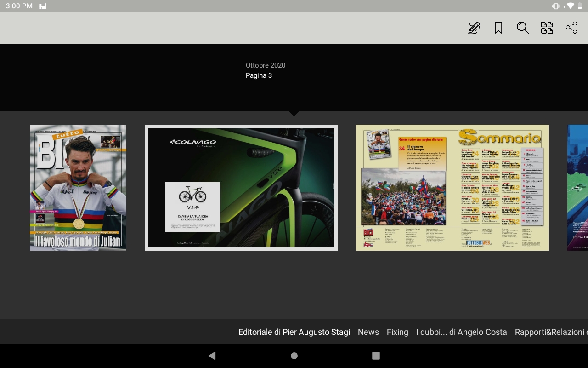Tap the Ottobre 2020 issue label
Image resolution: width=588 pixels, height=368 pixels.
click(x=266, y=65)
